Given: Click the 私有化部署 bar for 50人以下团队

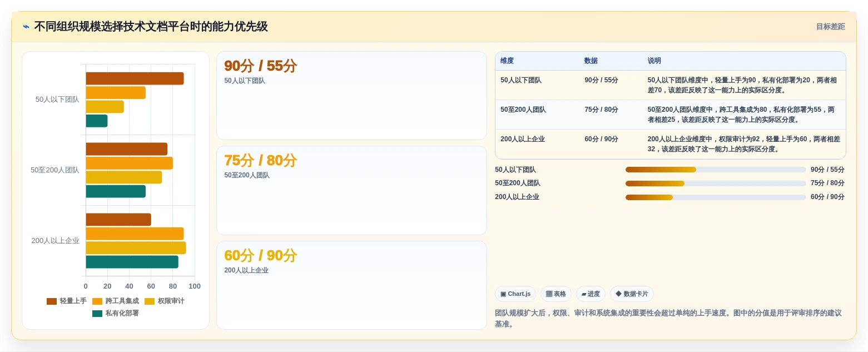Looking at the screenshot, I should click(97, 121).
